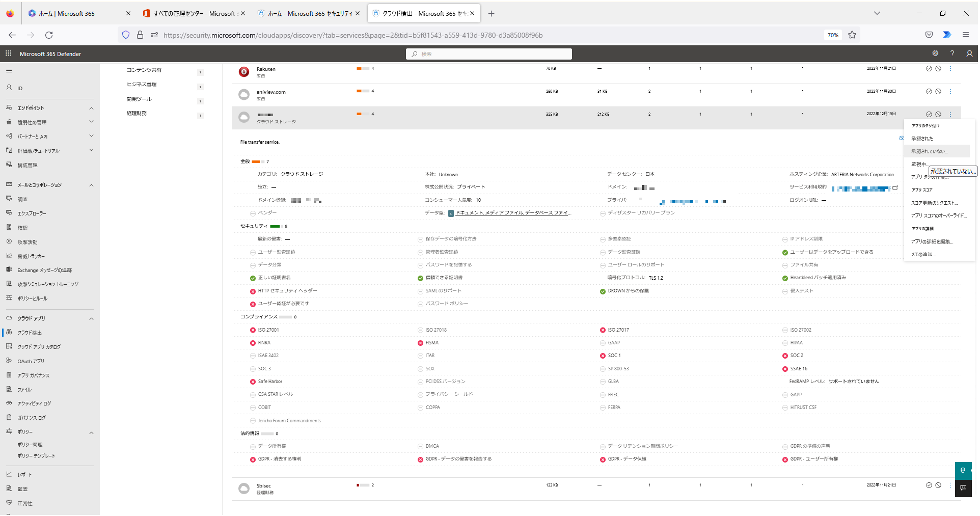The width and height of the screenshot is (980, 516).
Task: Open more options dots for aniview.com
Action: point(950,92)
